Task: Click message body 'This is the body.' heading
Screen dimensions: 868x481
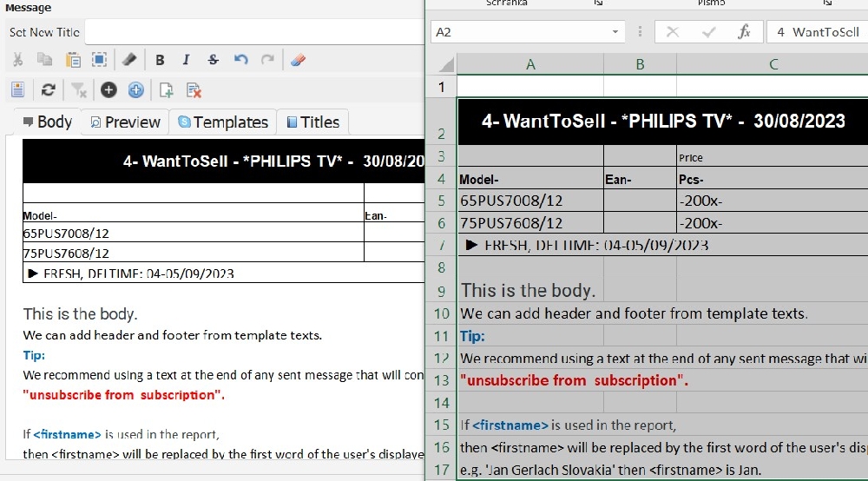Action: point(80,313)
